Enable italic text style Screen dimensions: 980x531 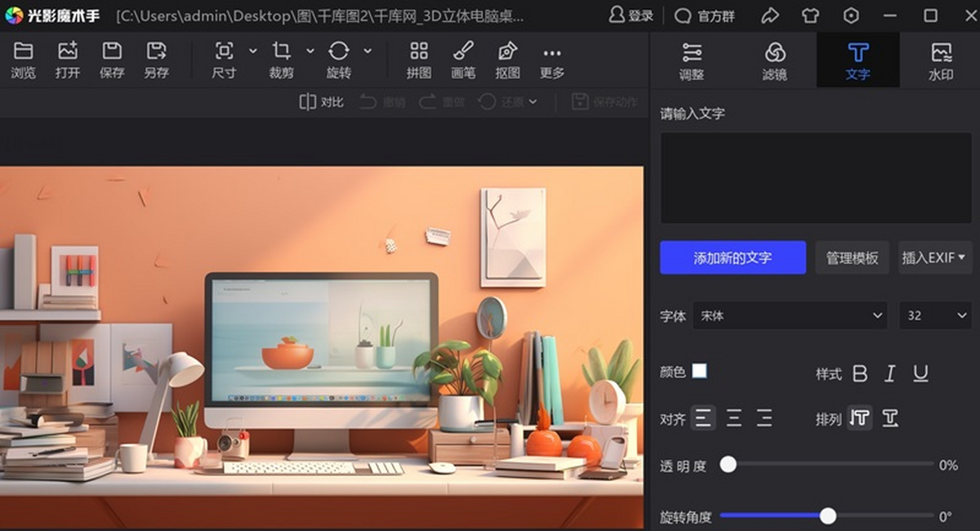tap(890, 373)
